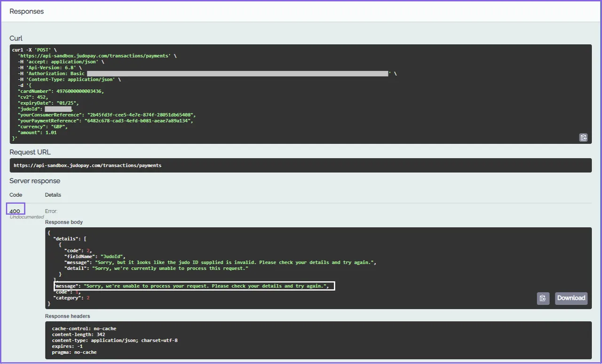This screenshot has width=602, height=364.
Task: Select the Code column header
Action: point(16,194)
